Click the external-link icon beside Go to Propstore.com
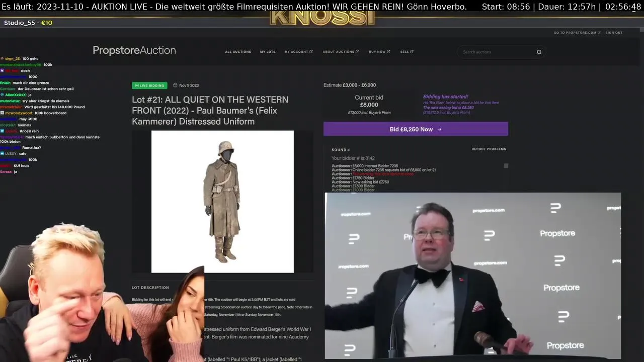644x362 pixels. [599, 33]
